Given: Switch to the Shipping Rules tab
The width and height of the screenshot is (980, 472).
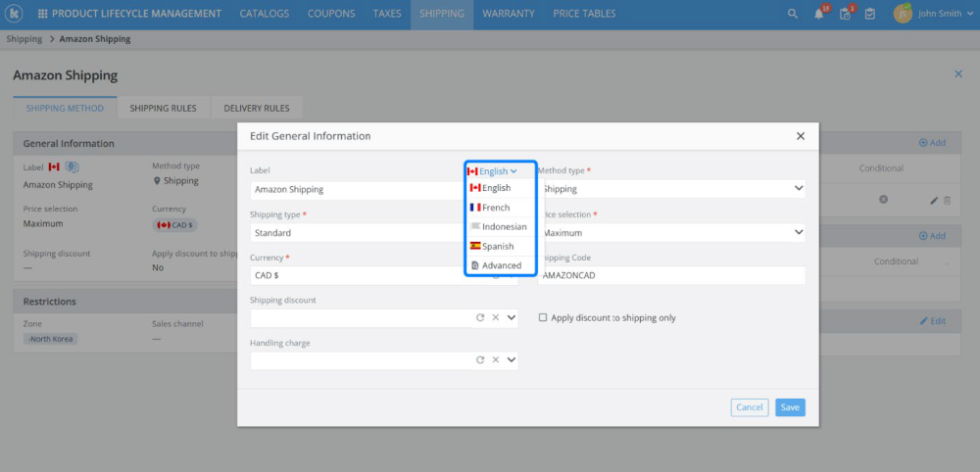Looking at the screenshot, I should 163,108.
